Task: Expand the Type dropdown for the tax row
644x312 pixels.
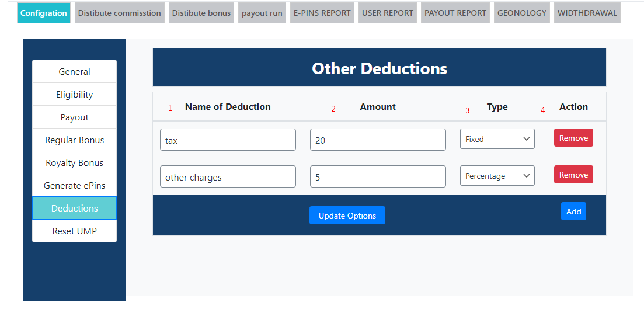Action: pyautogui.click(x=497, y=139)
